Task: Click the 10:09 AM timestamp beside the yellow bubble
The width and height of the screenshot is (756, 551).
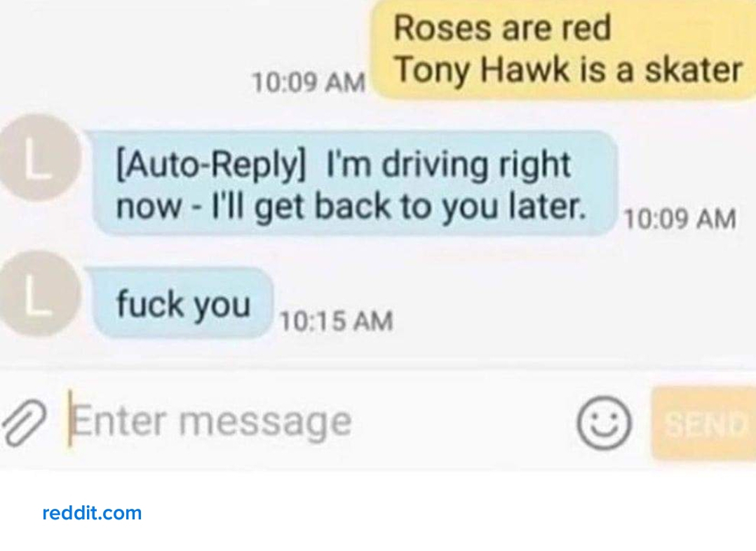Action: [309, 82]
